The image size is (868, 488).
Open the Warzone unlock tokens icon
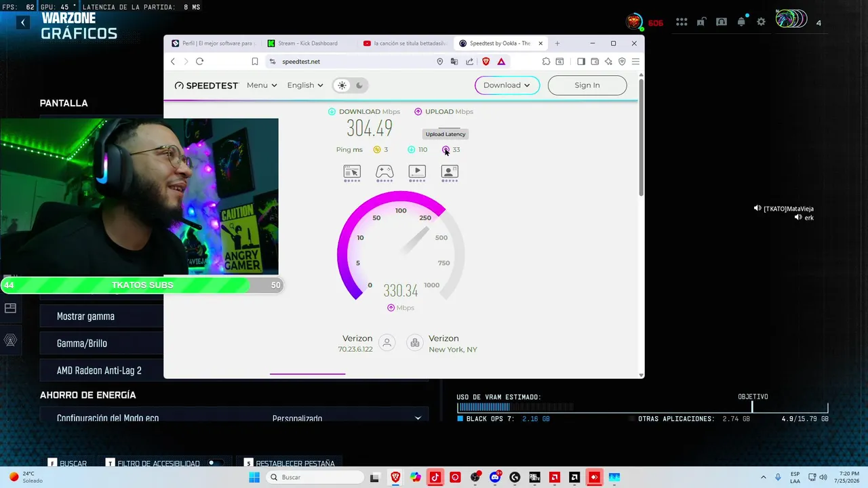702,22
